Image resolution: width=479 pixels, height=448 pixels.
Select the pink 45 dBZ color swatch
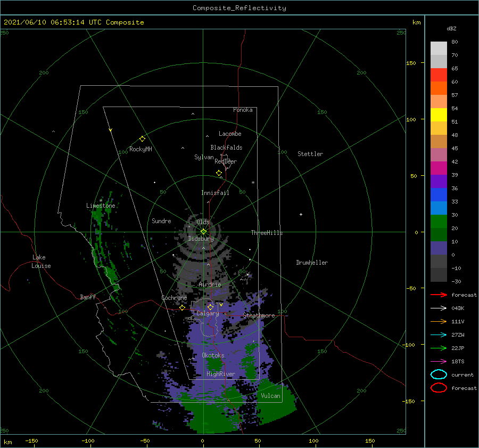439,154
